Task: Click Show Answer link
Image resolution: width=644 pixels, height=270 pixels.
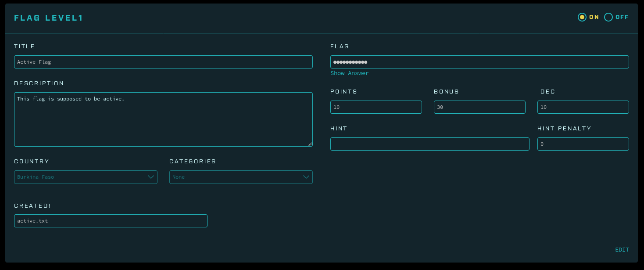Action: coord(350,73)
